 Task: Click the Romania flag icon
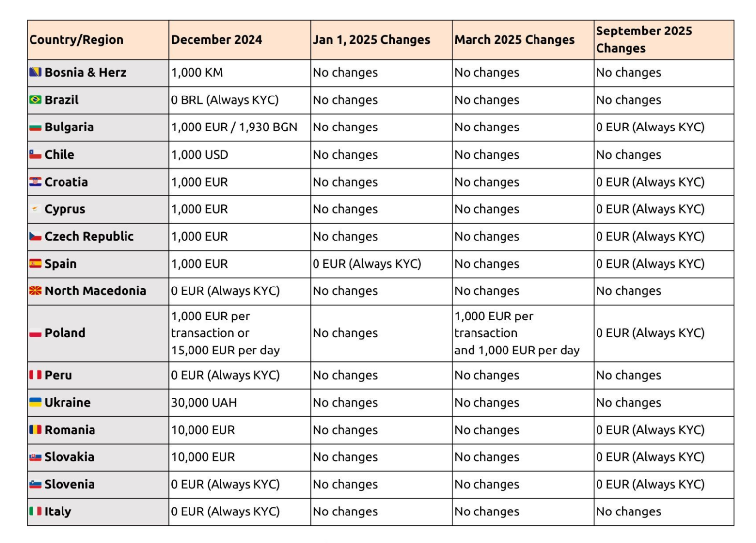coord(35,430)
